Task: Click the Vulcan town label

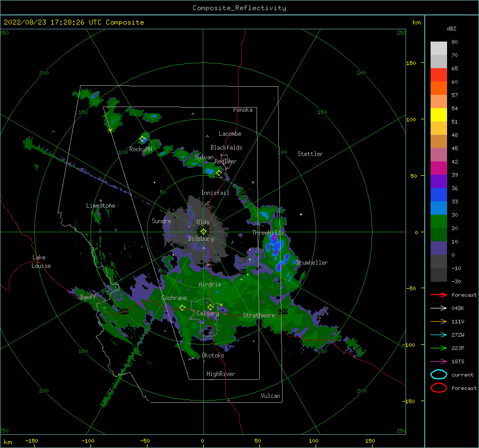Action: [271, 396]
